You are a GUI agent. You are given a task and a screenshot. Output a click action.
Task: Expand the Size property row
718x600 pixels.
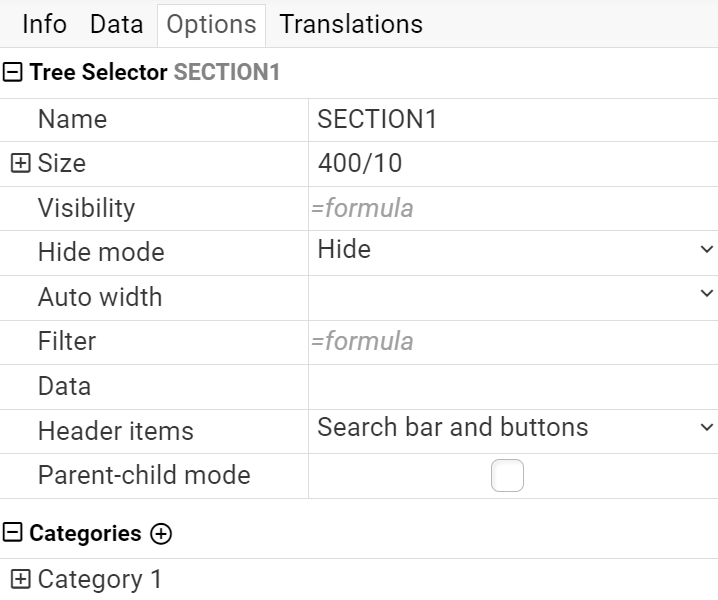pos(21,163)
